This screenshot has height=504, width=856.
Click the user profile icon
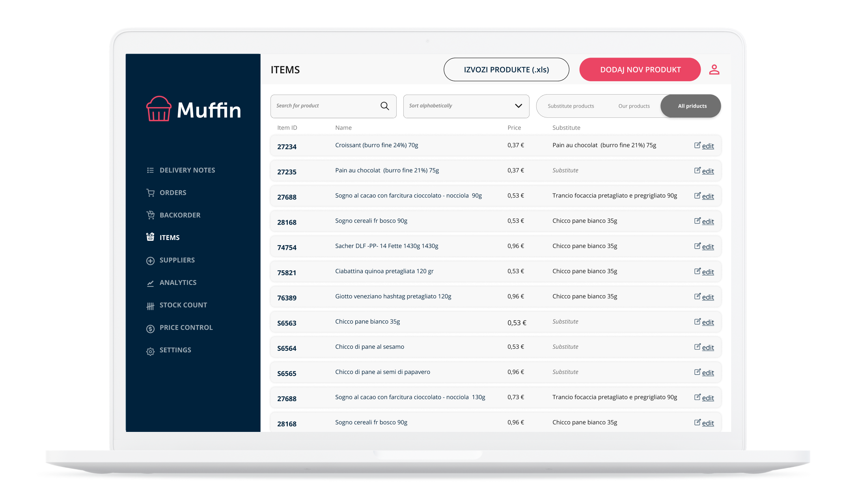714,70
